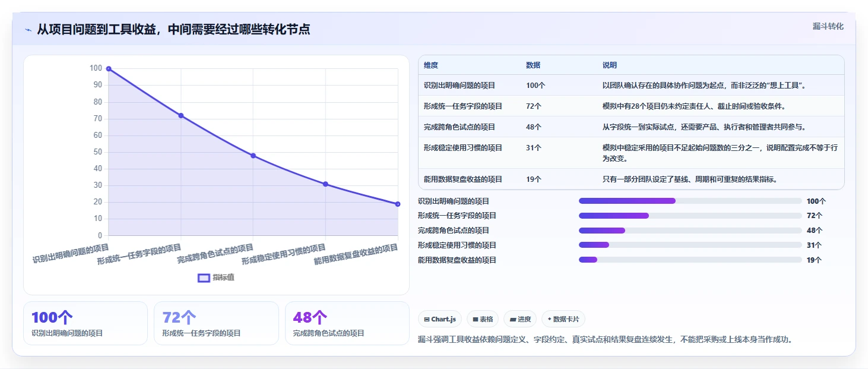Screen dimensions: 868x369
Task: Click the Chart.js chip
Action: (x=440, y=319)
